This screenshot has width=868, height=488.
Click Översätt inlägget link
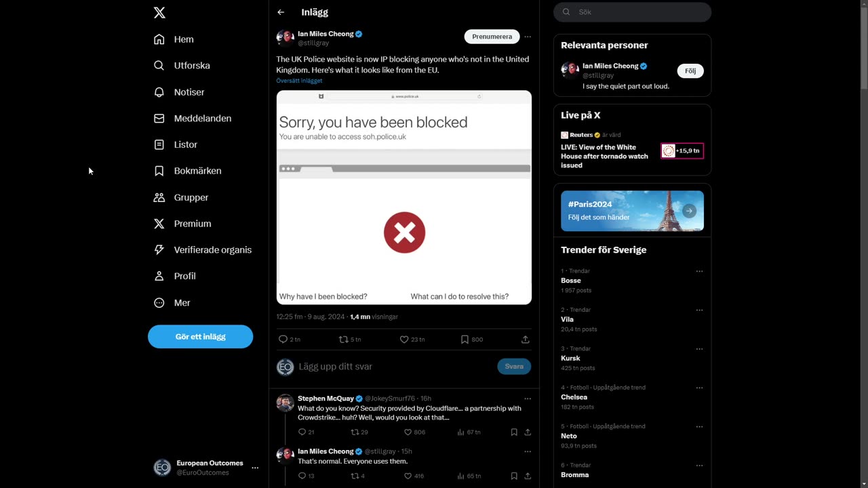click(x=299, y=81)
